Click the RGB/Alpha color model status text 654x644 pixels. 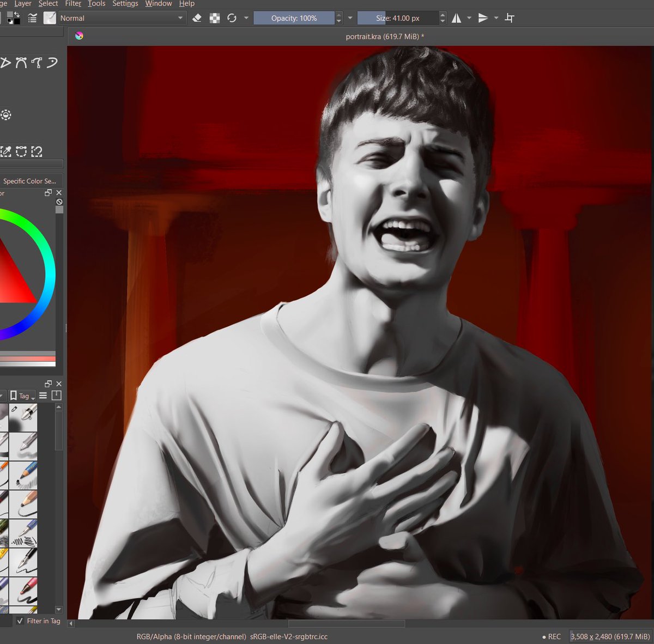click(x=191, y=636)
